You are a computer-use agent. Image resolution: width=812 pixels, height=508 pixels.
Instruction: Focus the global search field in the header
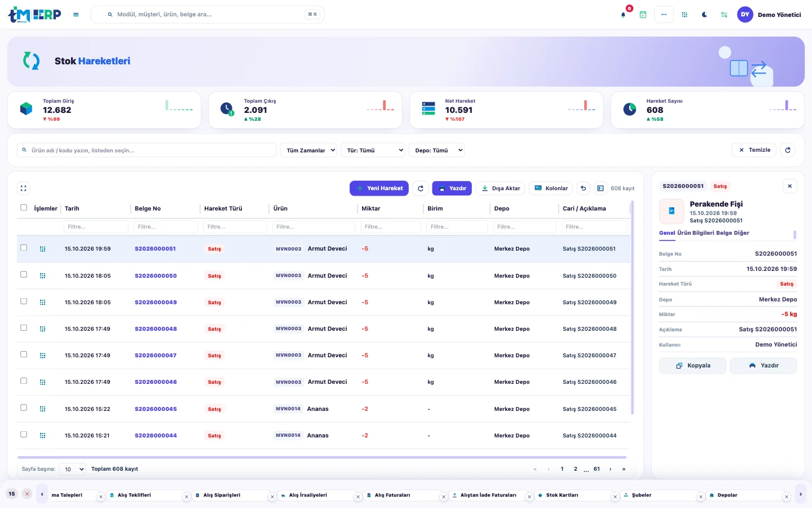tap(208, 15)
